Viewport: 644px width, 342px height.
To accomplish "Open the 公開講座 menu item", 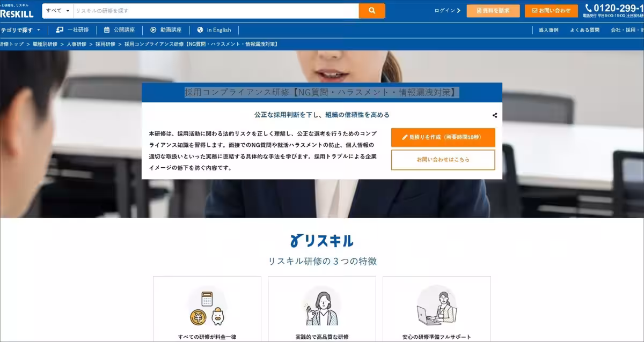I will 119,30.
